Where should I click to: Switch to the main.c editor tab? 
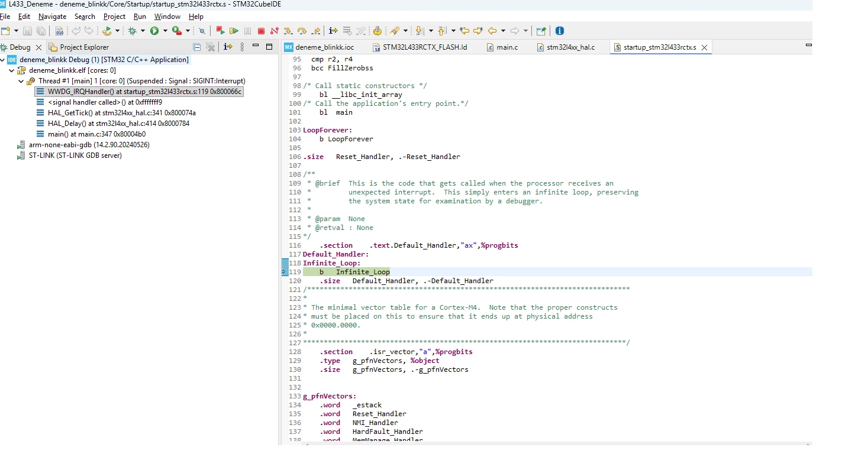(x=506, y=47)
